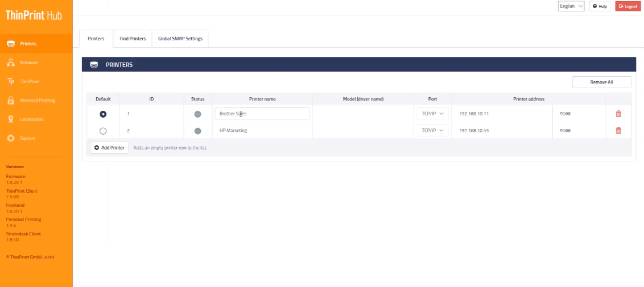Viewport: 644px width, 287px height.
Task: Click port number 9100 for Brother Sales
Action: tap(565, 114)
